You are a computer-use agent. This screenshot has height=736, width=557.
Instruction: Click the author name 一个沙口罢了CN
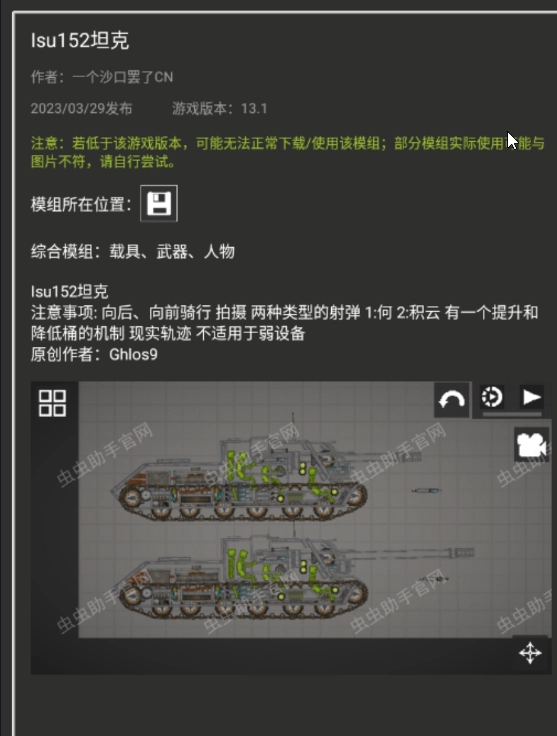click(x=122, y=77)
